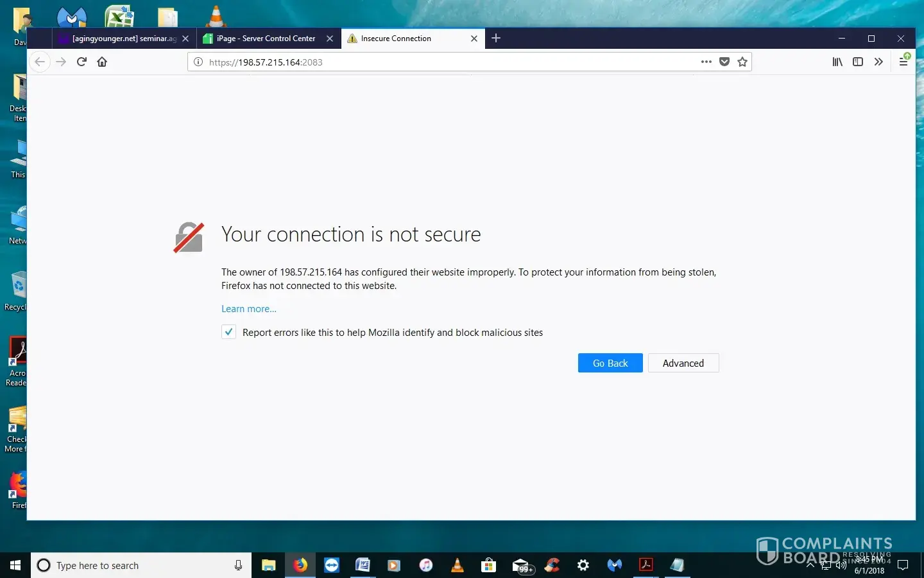924x578 pixels.
Task: Open iTunes from the taskbar
Action: [425, 565]
